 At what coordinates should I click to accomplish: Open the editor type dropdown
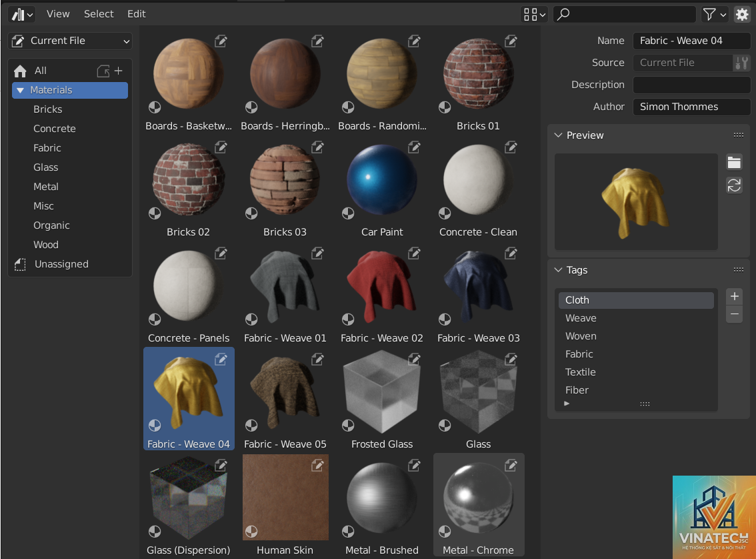click(x=22, y=15)
